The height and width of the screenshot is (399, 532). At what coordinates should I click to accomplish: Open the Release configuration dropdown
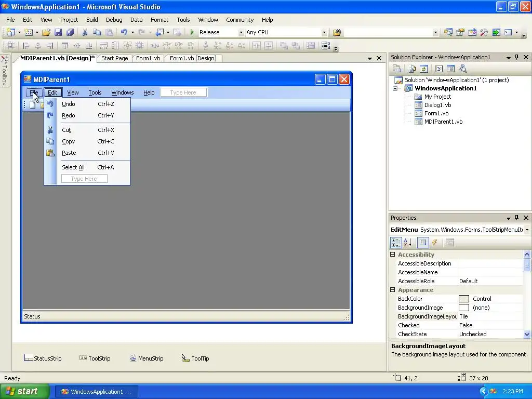coord(241,33)
